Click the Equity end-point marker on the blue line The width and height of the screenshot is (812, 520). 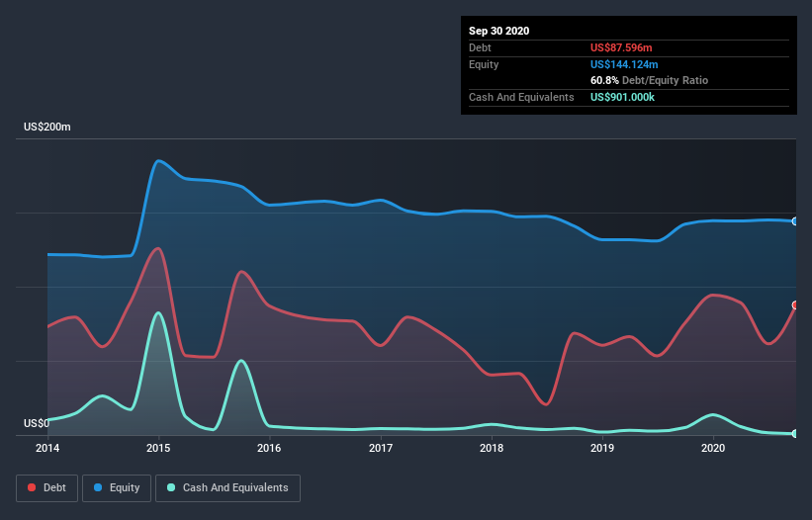(795, 221)
